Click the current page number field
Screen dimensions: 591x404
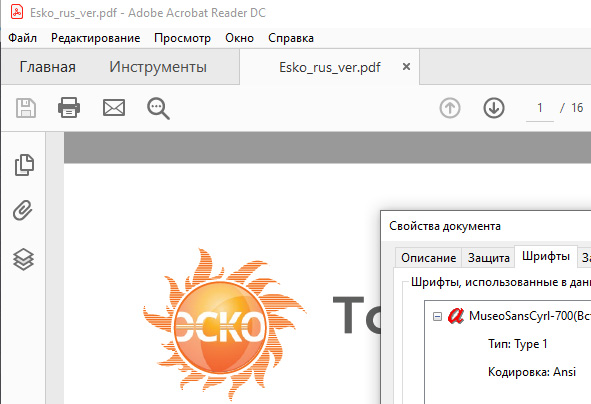tap(540, 109)
